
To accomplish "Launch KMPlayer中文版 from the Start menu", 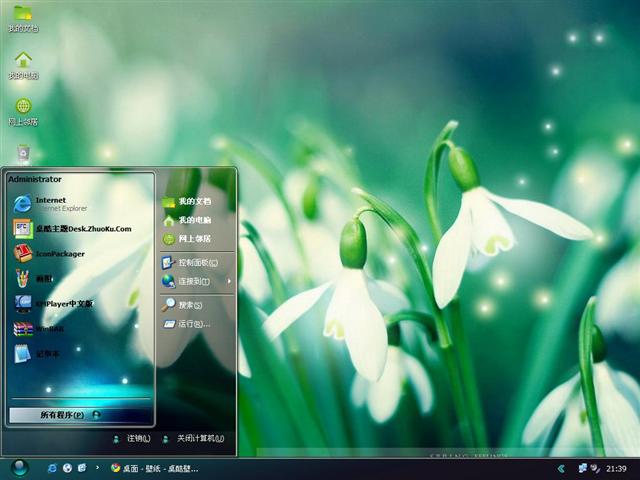I will (53, 304).
